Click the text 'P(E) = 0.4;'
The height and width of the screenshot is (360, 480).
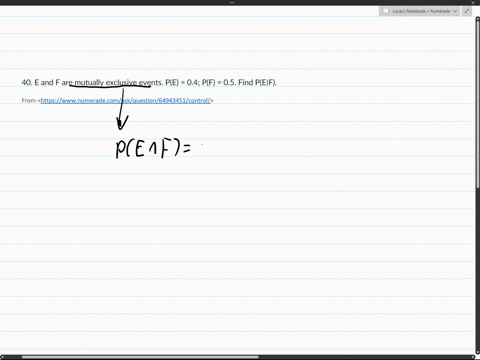182,82
